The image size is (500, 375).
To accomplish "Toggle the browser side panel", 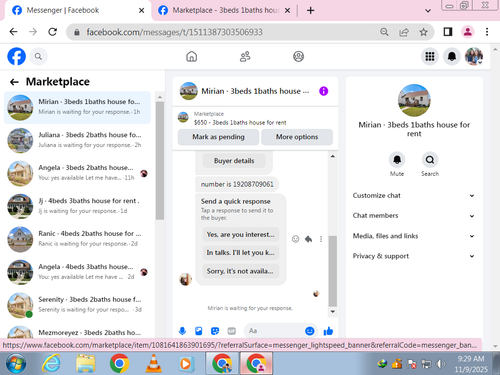I will click(448, 32).
